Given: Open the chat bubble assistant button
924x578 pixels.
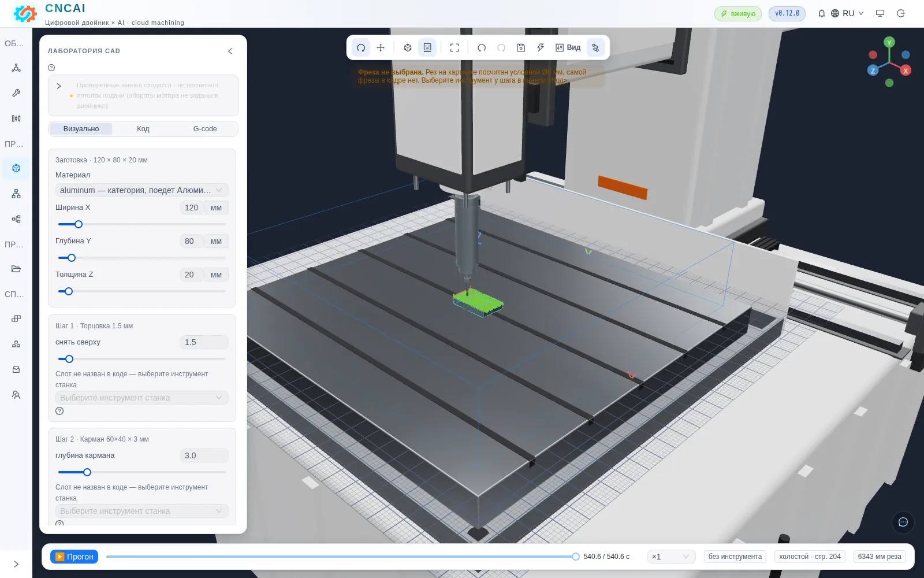Looking at the screenshot, I should 903,522.
